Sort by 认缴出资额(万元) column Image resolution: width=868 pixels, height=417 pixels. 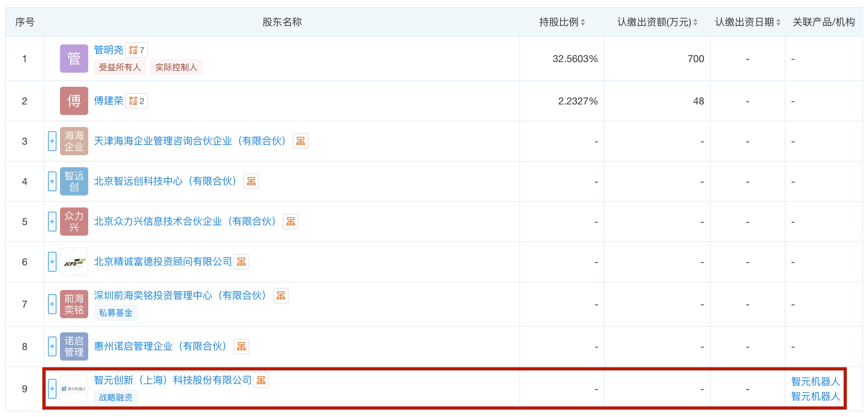click(x=695, y=22)
